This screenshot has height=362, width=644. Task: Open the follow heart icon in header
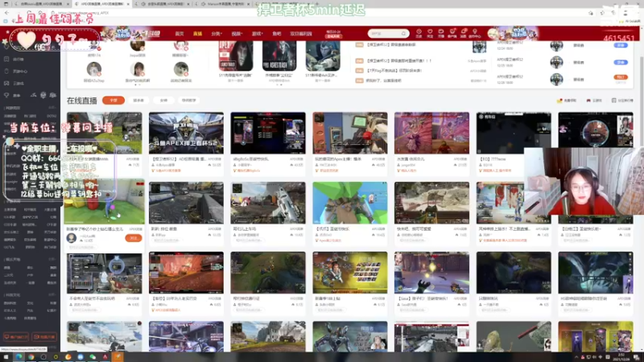(x=430, y=32)
